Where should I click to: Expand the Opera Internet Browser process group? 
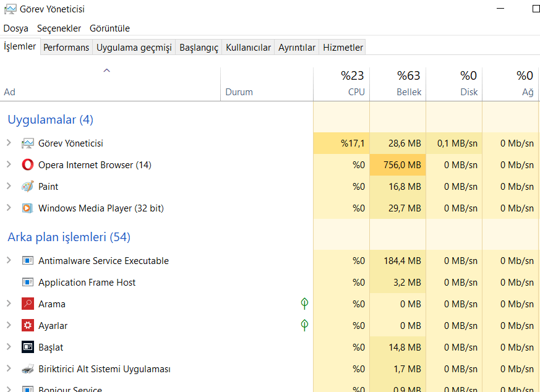pos(9,164)
